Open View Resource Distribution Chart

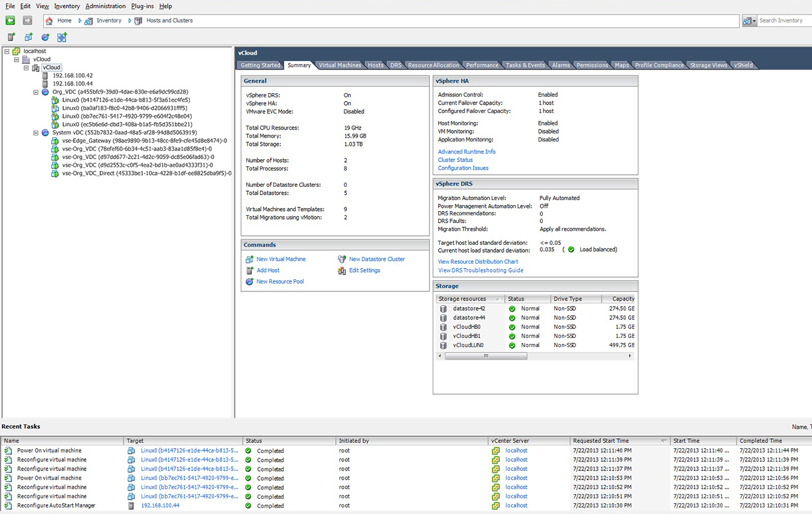click(x=478, y=262)
